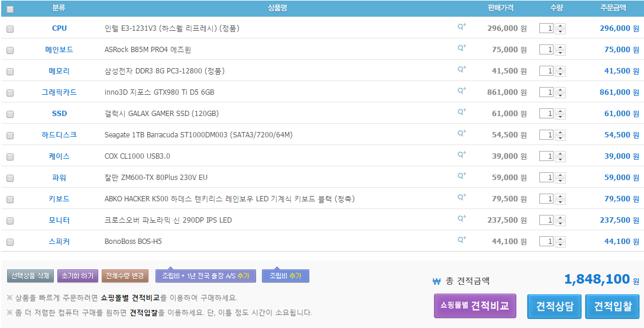This screenshot has width=644, height=328.
Task: Open the zoom icon for BonoBoss BOS-H5
Action: pyautogui.click(x=462, y=240)
